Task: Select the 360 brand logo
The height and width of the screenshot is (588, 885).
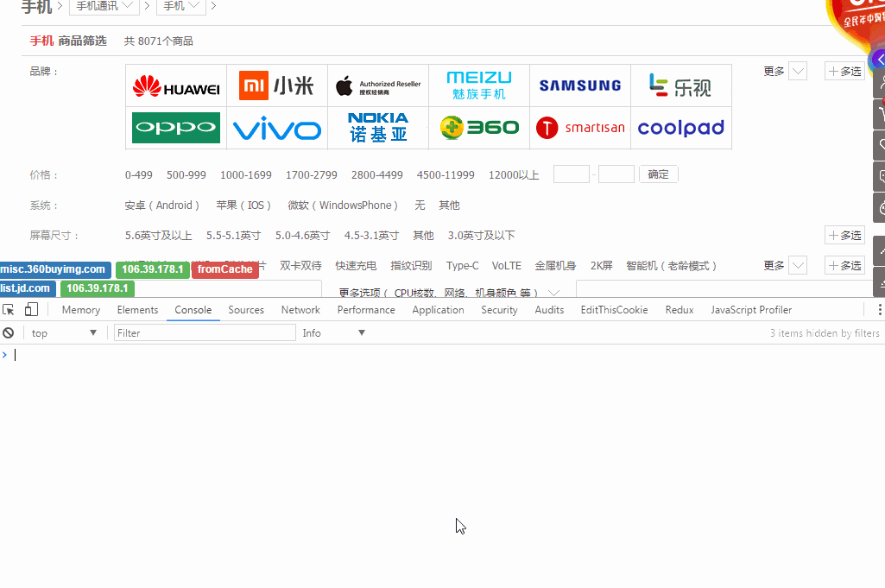Action: [x=479, y=128]
